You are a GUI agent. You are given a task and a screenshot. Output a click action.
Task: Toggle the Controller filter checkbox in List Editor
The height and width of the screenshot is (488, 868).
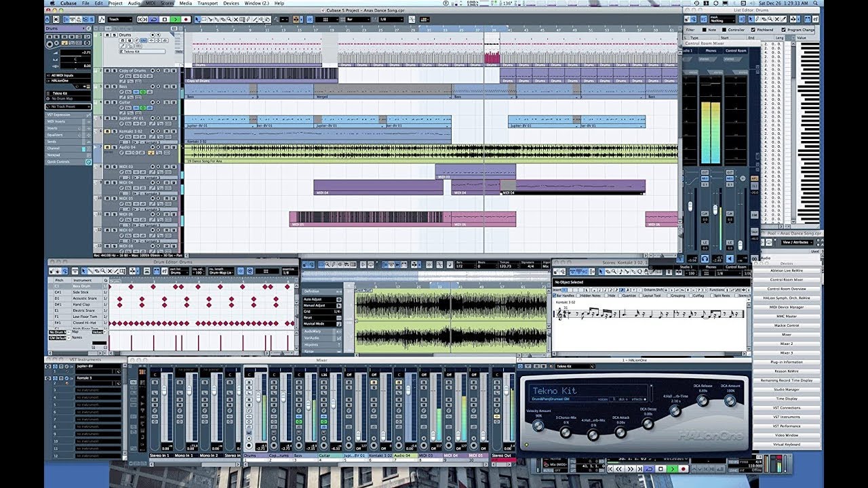pos(724,30)
